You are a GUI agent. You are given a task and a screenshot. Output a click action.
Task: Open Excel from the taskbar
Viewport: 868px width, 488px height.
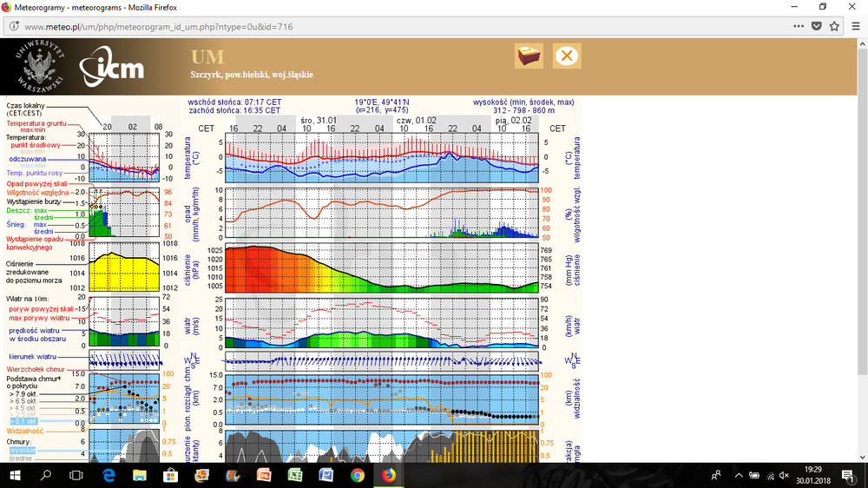(x=295, y=475)
